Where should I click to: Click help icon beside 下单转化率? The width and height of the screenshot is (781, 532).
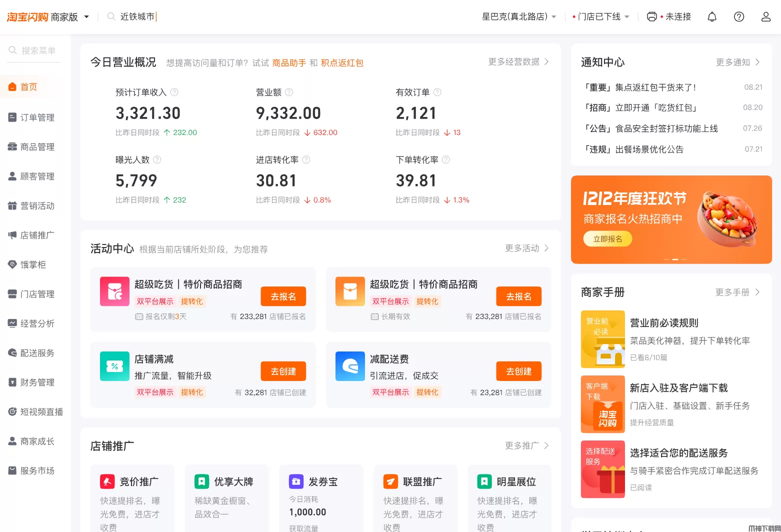[x=446, y=160]
